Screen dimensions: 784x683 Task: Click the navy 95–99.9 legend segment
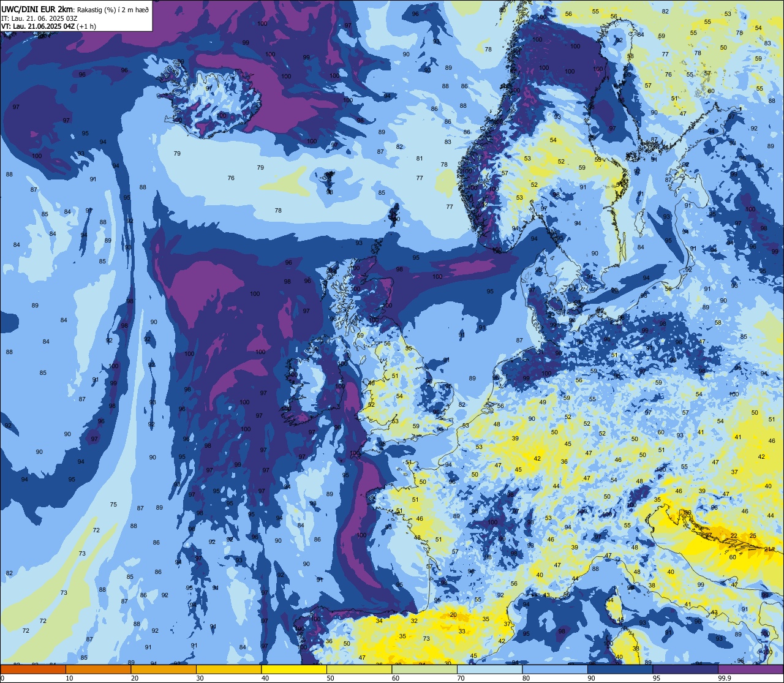685,669
